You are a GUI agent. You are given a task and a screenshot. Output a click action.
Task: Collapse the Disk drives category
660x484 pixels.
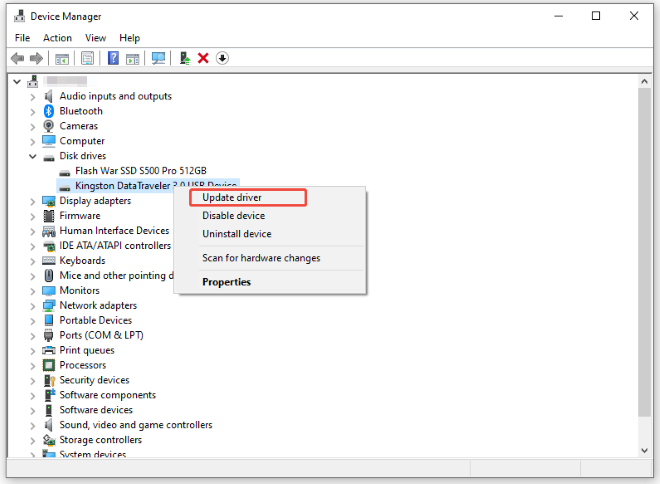[x=33, y=156]
